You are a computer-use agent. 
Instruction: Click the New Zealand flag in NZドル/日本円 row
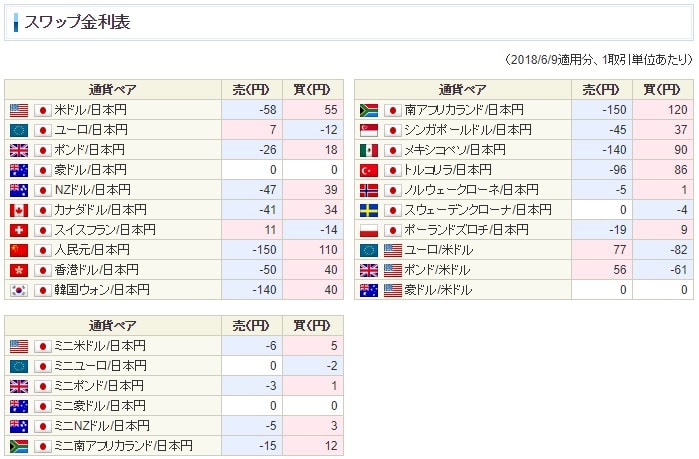point(19,190)
